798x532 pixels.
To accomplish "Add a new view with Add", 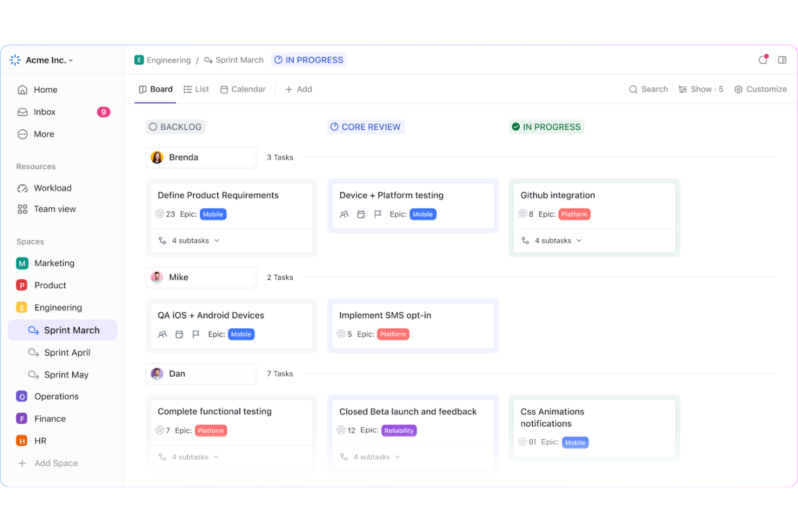I will [x=299, y=89].
